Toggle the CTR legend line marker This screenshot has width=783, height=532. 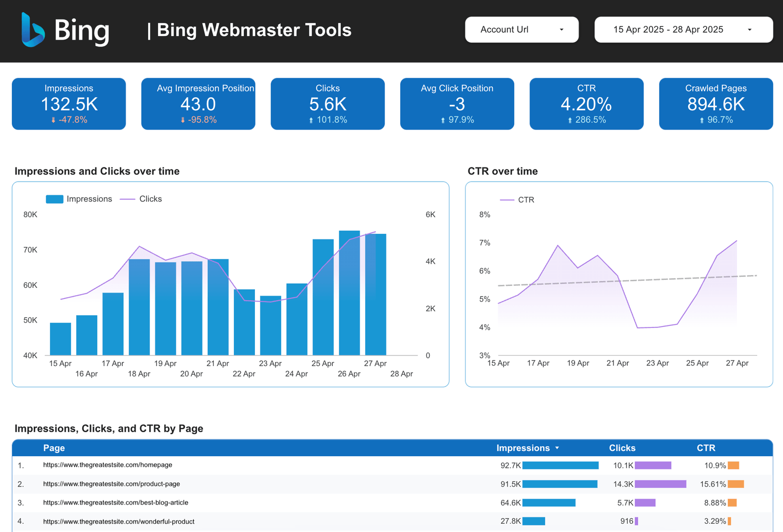[507, 200]
